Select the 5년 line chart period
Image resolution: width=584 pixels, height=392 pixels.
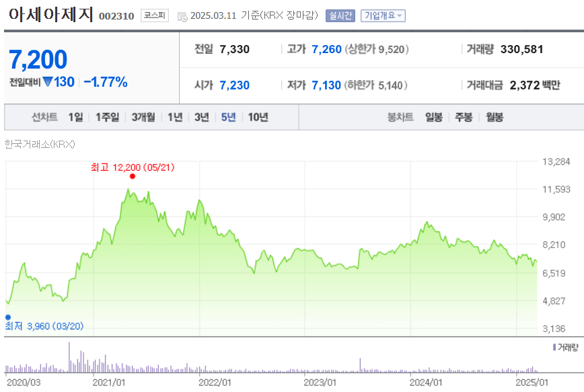(228, 117)
